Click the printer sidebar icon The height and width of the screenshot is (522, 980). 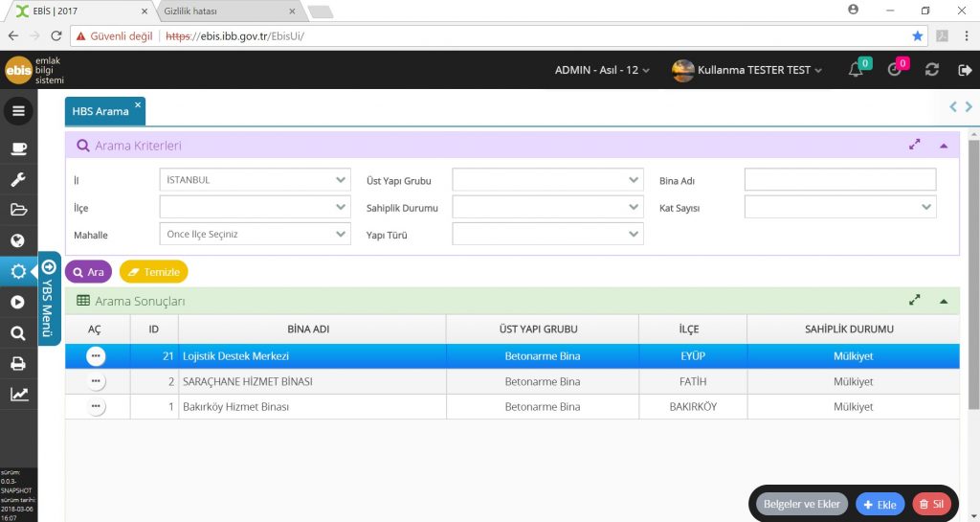click(x=18, y=363)
